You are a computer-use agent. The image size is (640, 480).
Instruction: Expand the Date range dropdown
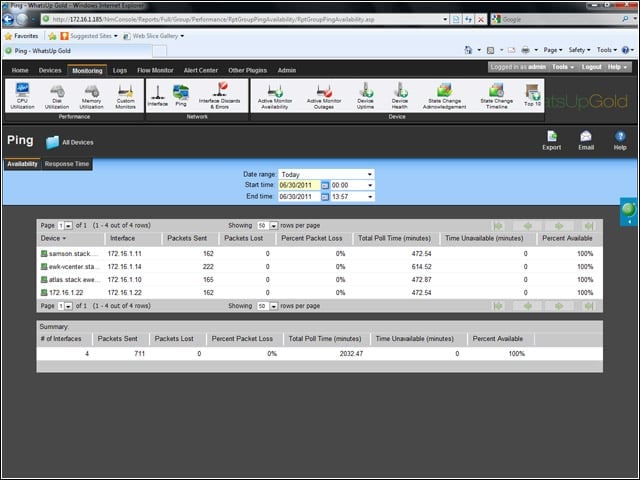[369, 174]
